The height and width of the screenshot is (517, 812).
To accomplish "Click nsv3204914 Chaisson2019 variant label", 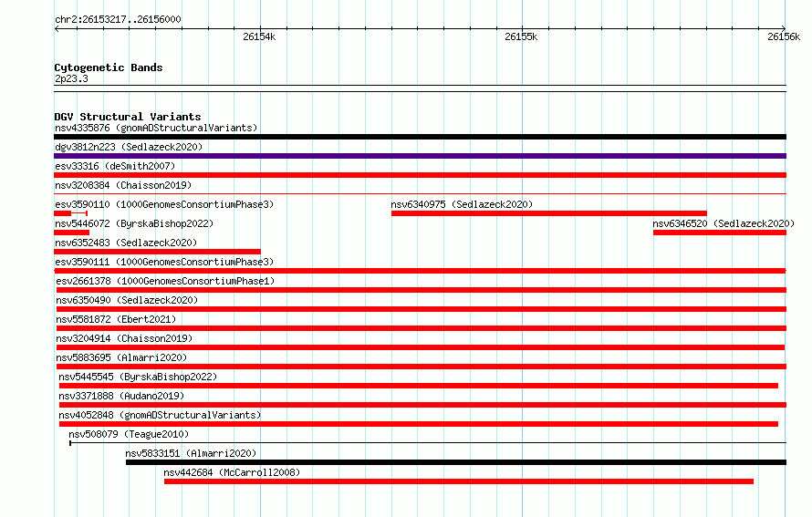I will (124, 338).
